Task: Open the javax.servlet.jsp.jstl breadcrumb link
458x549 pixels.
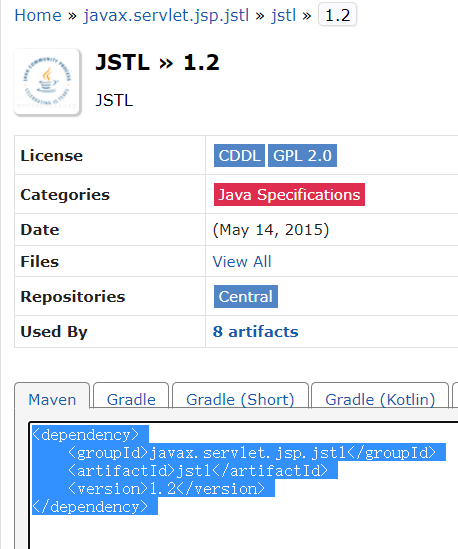Action: pyautogui.click(x=166, y=15)
